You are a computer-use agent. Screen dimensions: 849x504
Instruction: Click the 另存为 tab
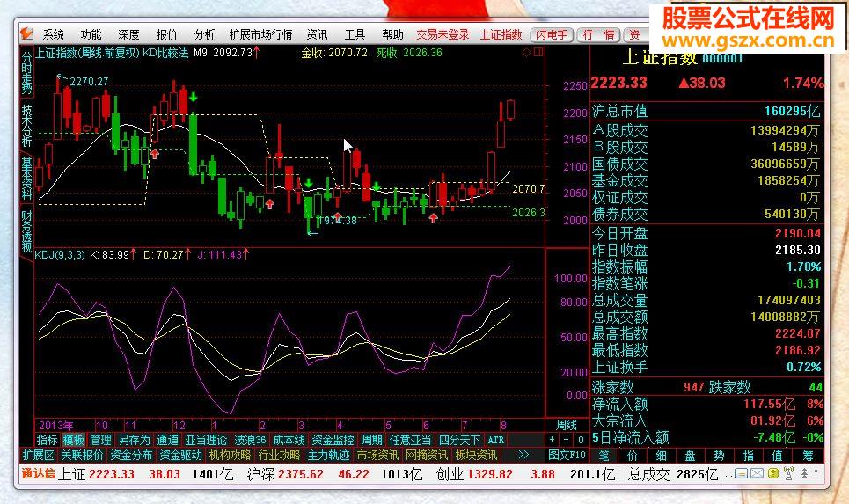point(135,440)
